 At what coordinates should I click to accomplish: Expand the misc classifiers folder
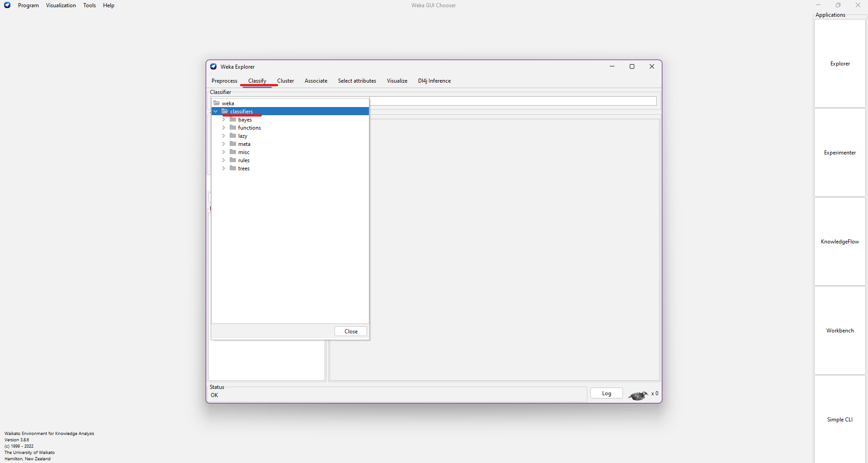[224, 152]
